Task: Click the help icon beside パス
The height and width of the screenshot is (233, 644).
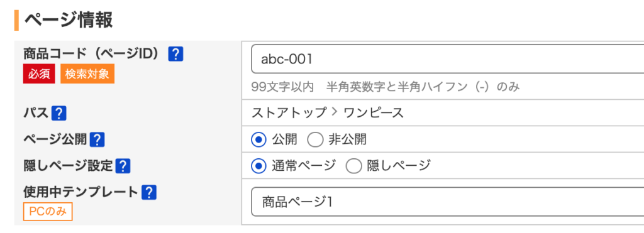Action: pos(59,113)
